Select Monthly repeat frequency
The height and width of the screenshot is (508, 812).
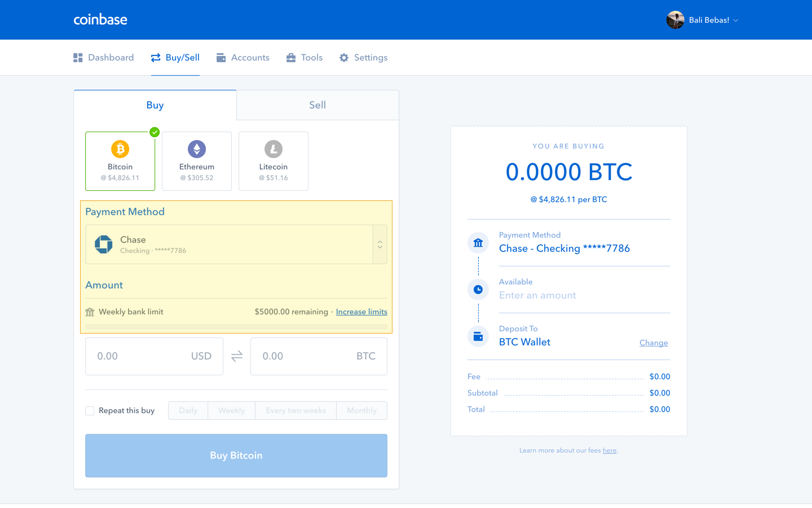[x=362, y=410]
